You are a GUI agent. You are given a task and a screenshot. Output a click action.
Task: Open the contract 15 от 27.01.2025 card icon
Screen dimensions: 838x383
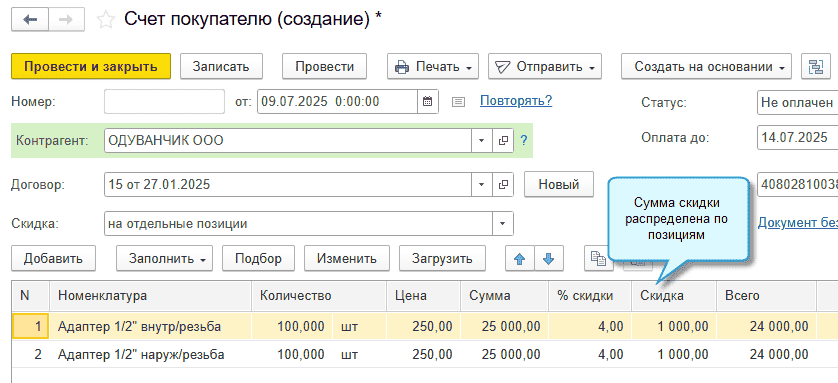point(502,185)
